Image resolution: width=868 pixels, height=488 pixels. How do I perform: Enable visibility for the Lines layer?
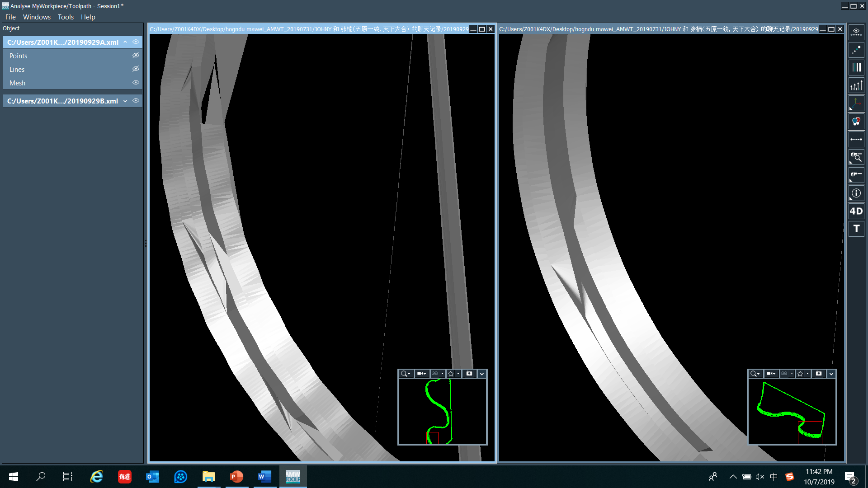(136, 69)
